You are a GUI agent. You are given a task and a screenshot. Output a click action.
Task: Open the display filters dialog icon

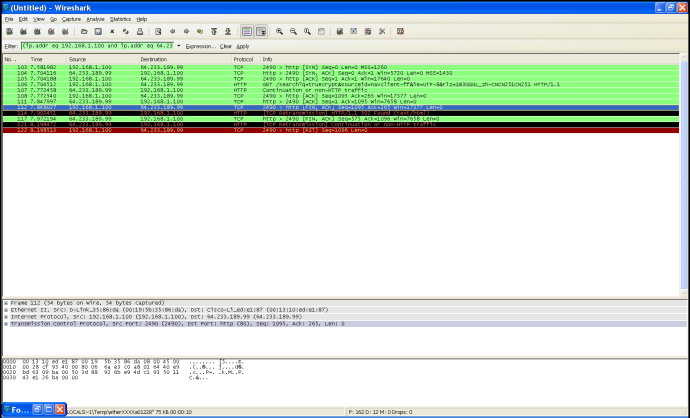click(354, 32)
